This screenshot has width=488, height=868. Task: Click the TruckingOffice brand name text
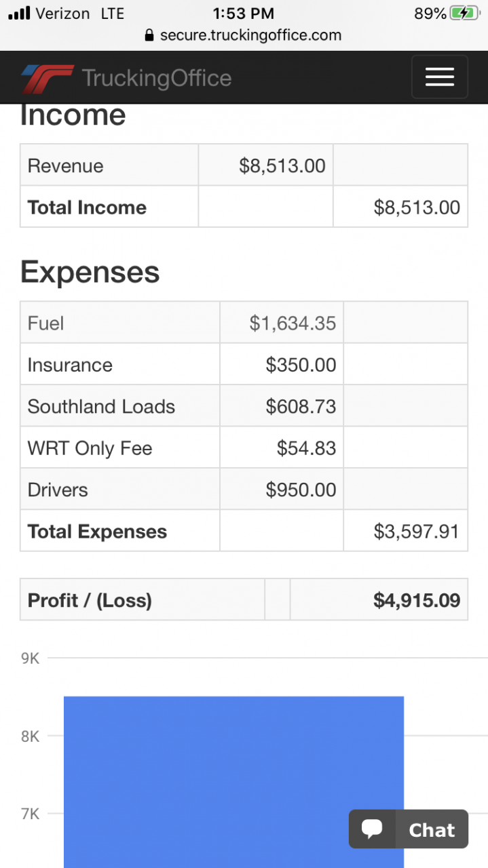[x=157, y=79]
